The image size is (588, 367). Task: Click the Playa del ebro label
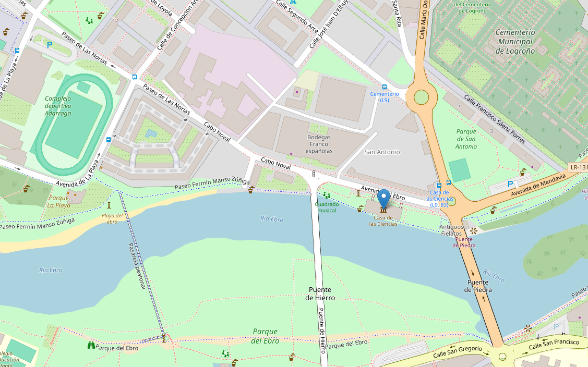point(112,218)
